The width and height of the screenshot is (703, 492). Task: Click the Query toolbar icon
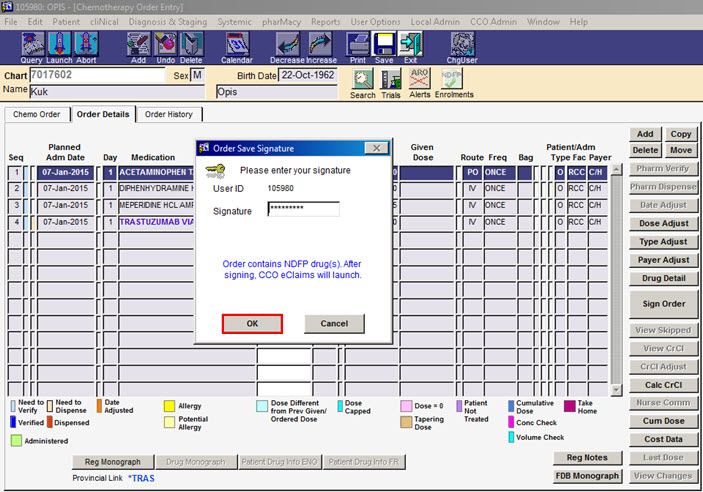(x=32, y=44)
